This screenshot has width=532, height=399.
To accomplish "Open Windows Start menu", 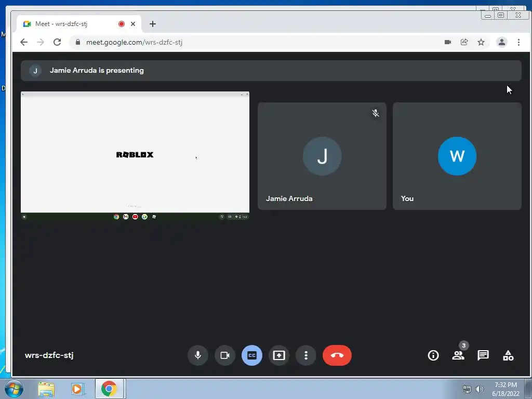I will pyautogui.click(x=14, y=389).
